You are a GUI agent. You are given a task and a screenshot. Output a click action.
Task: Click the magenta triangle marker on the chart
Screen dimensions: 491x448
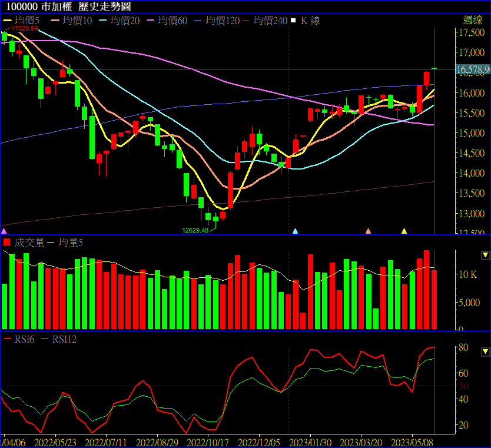(5, 231)
